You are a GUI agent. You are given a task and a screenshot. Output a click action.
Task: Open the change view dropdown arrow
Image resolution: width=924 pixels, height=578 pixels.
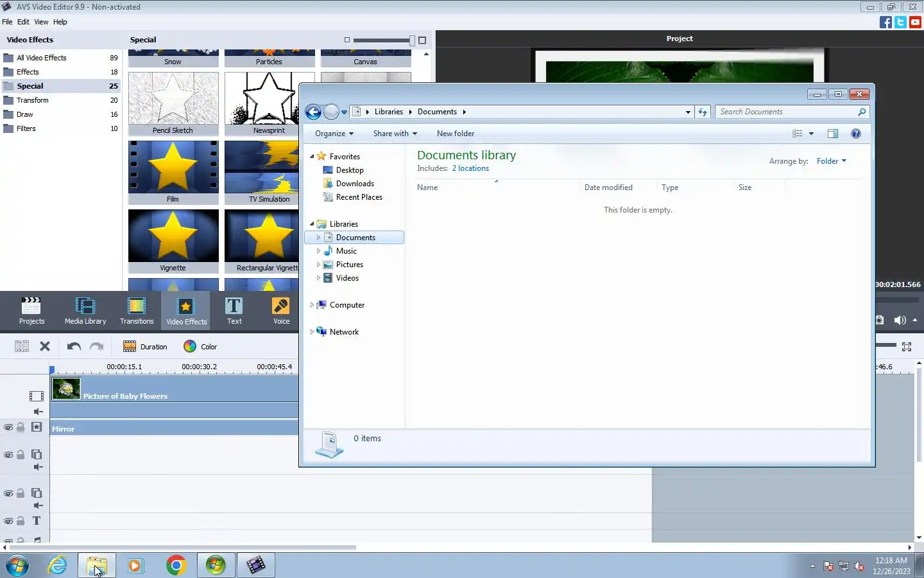[x=811, y=134]
